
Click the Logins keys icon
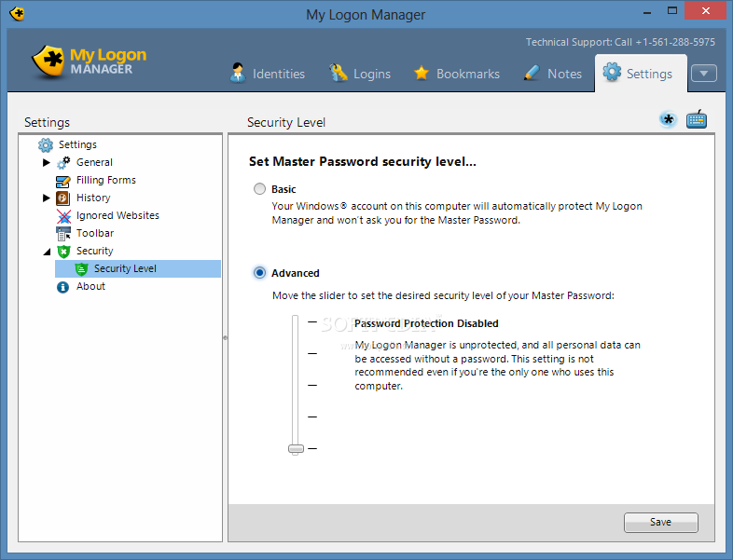coord(339,73)
